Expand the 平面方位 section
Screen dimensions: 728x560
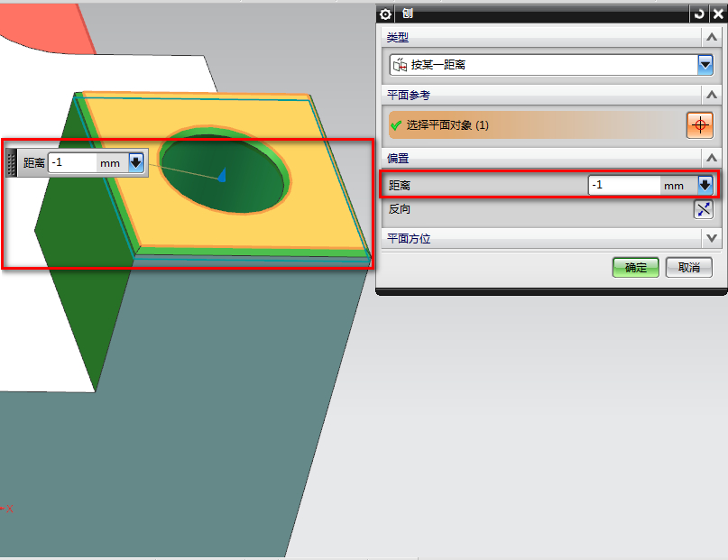(x=712, y=239)
